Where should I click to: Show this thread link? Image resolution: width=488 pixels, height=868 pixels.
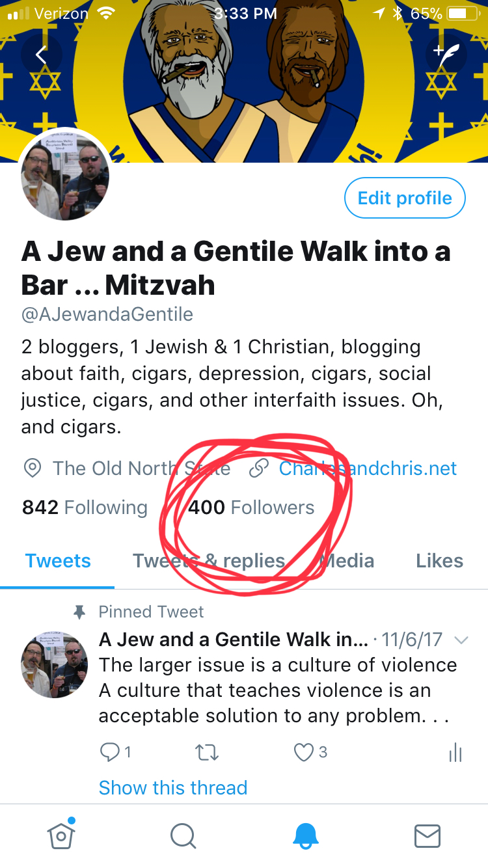click(x=173, y=787)
